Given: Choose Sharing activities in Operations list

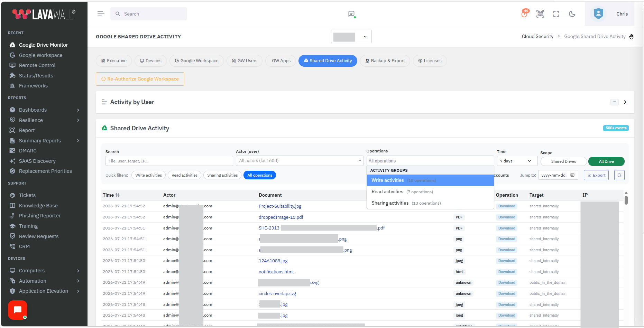Looking at the screenshot, I should (x=430, y=203).
